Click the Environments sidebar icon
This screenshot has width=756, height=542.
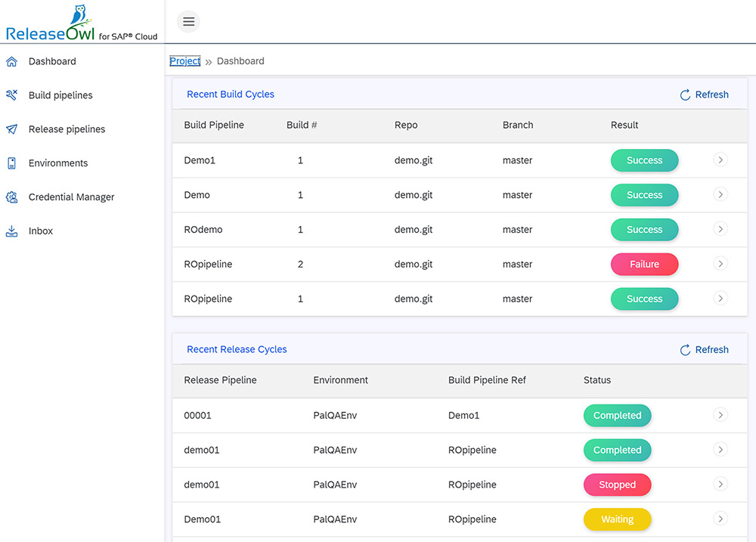(x=12, y=163)
